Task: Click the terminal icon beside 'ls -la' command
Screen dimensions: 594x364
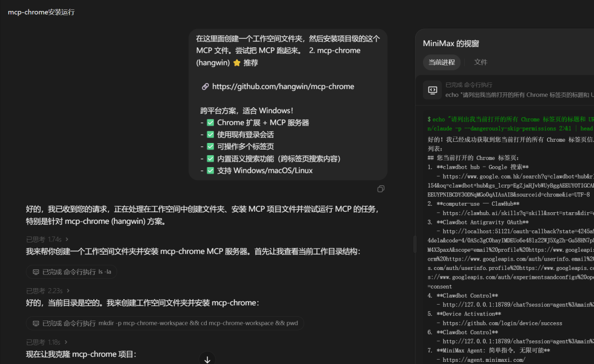Action: tap(36, 272)
